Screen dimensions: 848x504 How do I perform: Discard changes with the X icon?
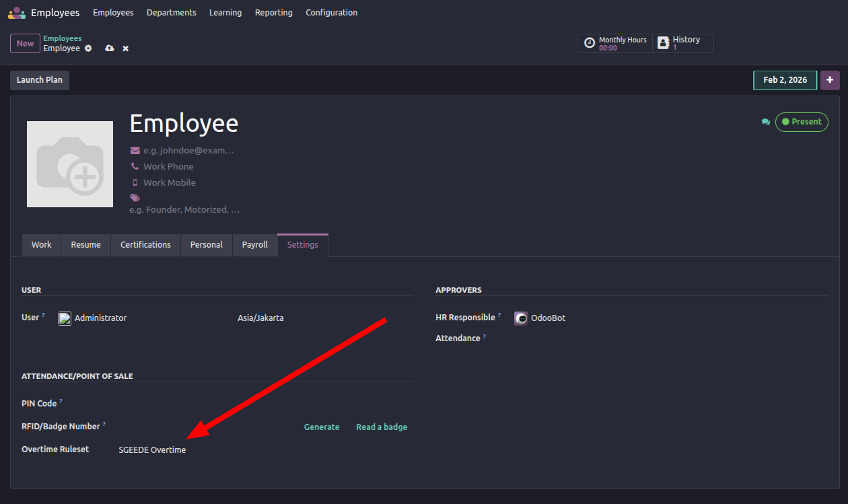(x=125, y=48)
